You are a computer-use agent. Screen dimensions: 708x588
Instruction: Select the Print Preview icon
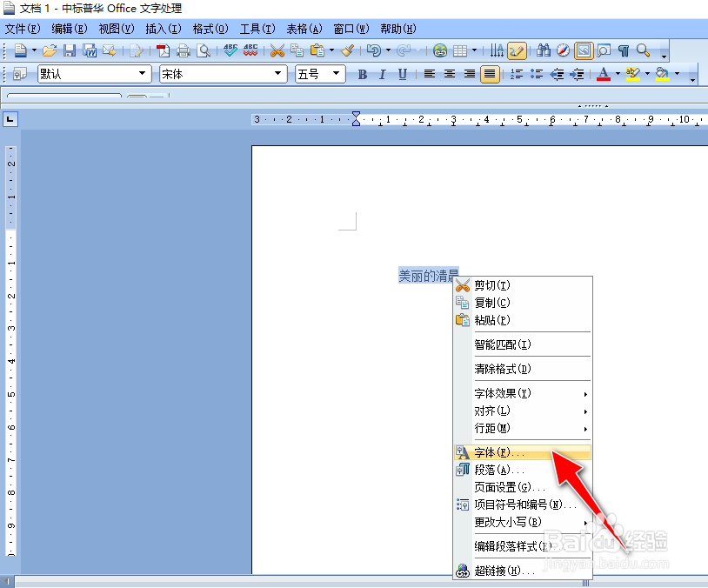click(x=205, y=51)
